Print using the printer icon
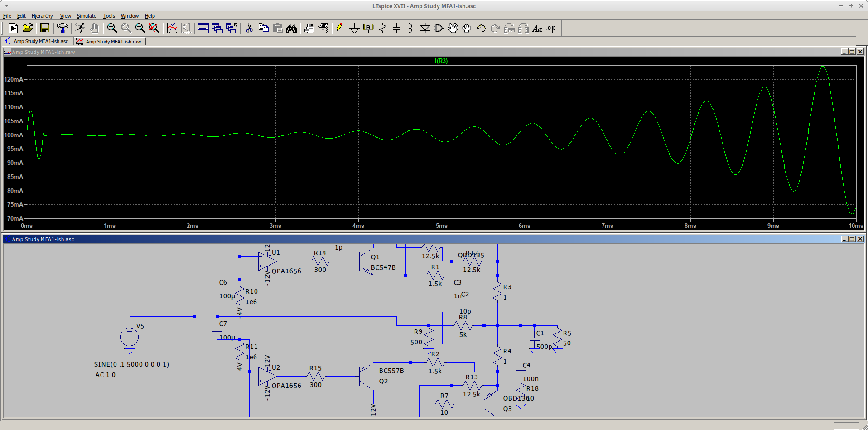The height and width of the screenshot is (430, 868). (309, 29)
